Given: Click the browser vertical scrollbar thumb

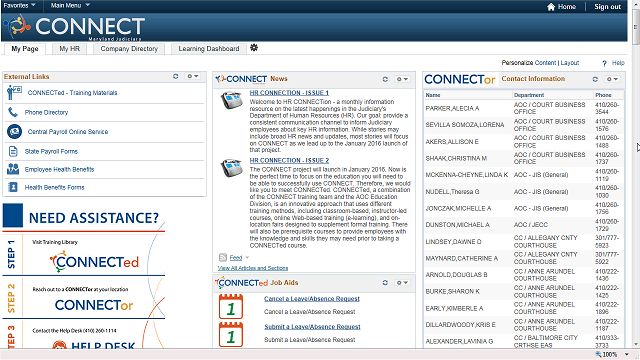Looking at the screenshot, I should pyautogui.click(x=635, y=27).
